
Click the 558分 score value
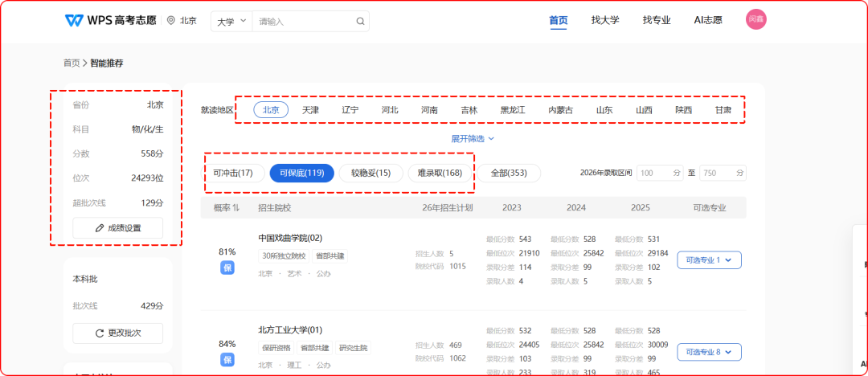(152, 153)
